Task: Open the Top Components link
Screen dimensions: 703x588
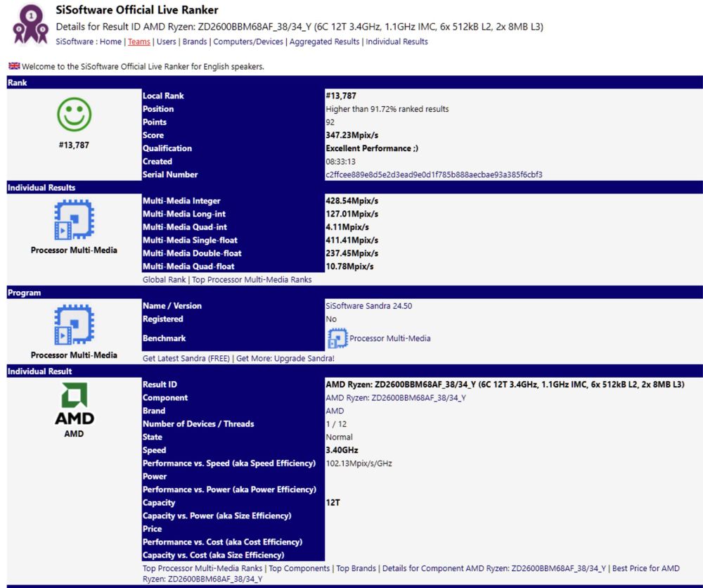Action: (299, 568)
